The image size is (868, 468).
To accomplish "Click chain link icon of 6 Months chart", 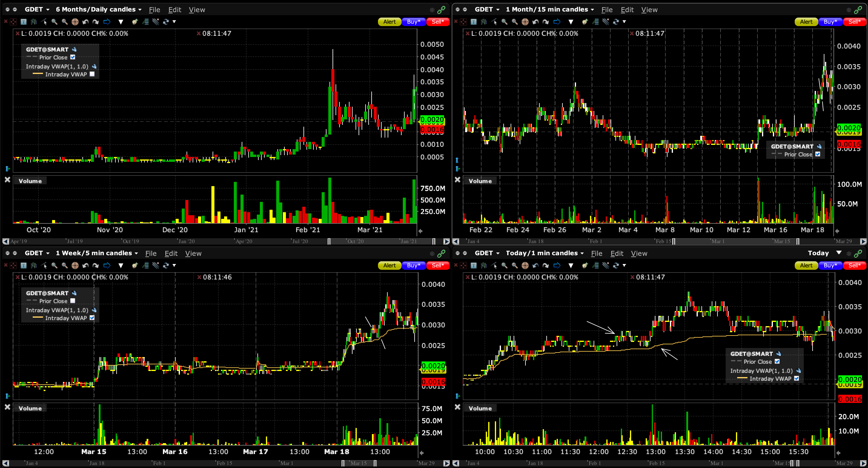I will click(441, 10).
